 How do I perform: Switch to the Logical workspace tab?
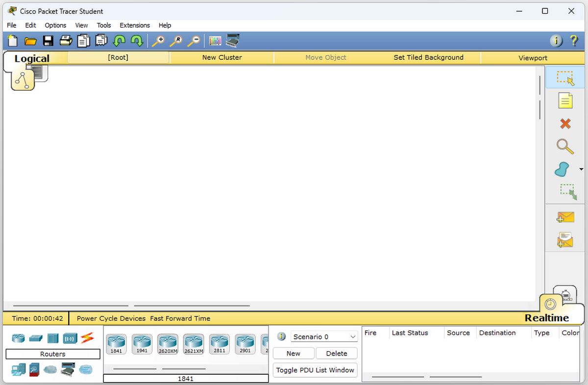[x=32, y=59]
